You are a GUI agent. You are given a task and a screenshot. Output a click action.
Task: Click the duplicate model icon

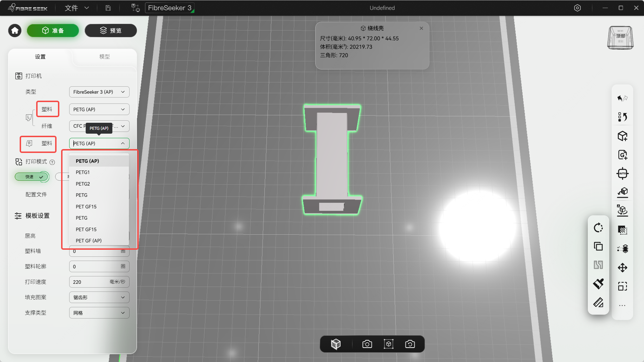pos(598,246)
